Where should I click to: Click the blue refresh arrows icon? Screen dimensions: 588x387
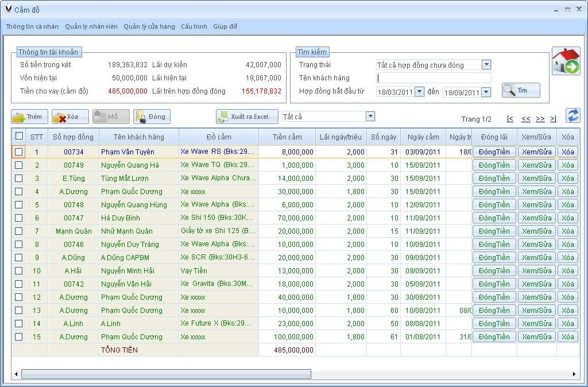pos(572,115)
